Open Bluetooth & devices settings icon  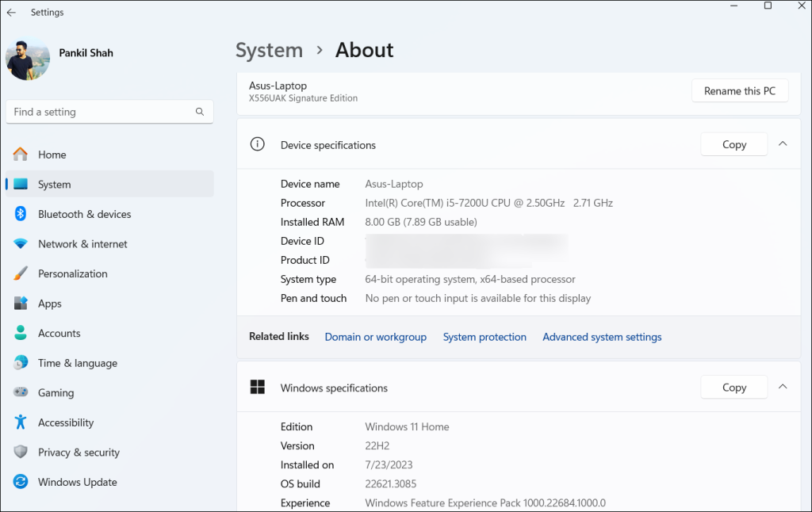coord(21,214)
